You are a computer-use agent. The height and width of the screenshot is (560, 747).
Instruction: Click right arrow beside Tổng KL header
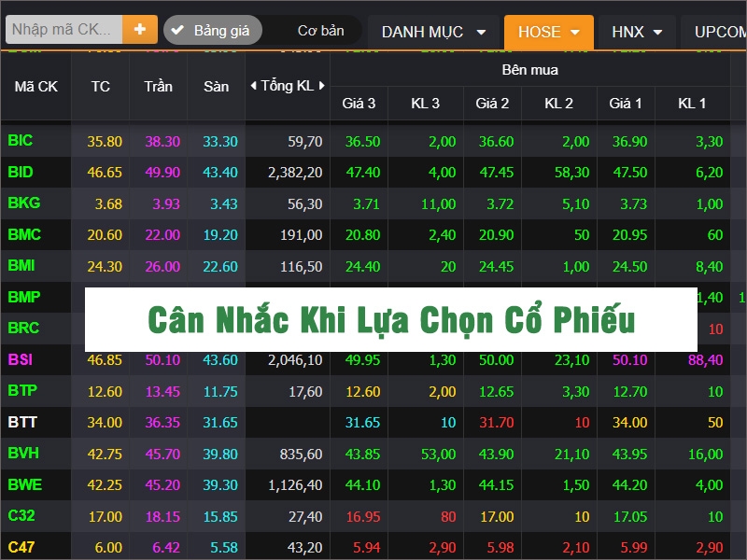click(322, 86)
